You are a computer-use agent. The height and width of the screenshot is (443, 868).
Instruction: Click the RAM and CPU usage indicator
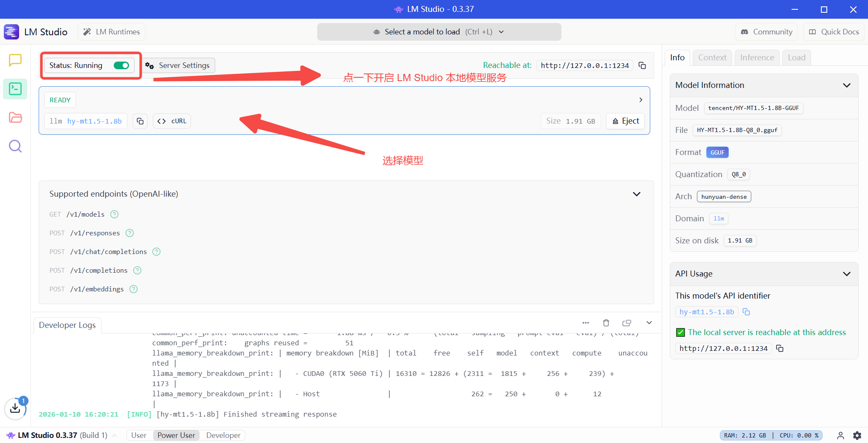771,435
